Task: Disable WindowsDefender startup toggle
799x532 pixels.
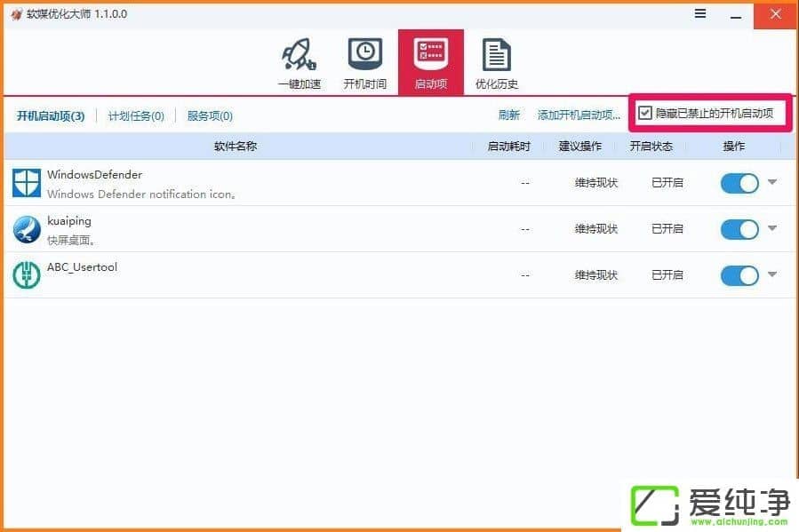Action: [739, 183]
